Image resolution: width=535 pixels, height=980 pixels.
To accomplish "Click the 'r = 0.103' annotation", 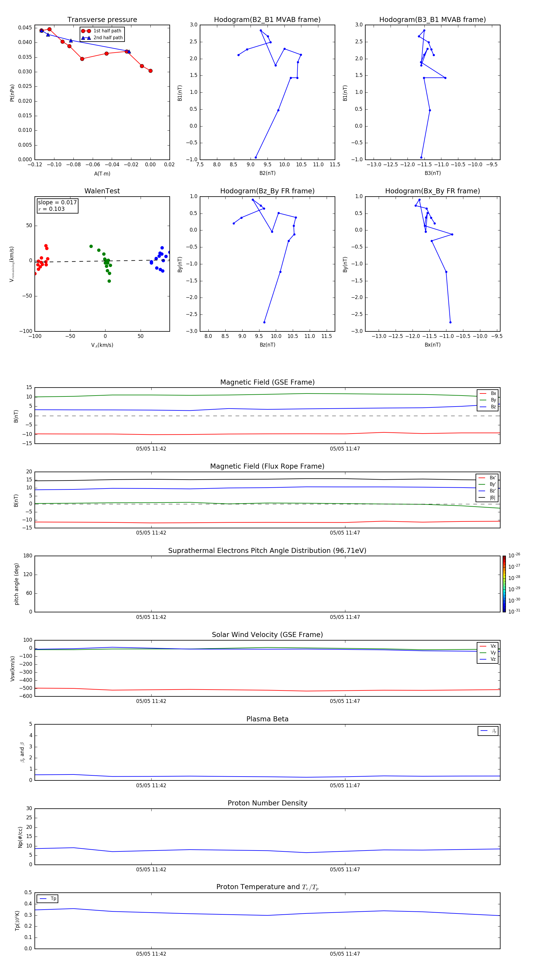I will 51,209.
